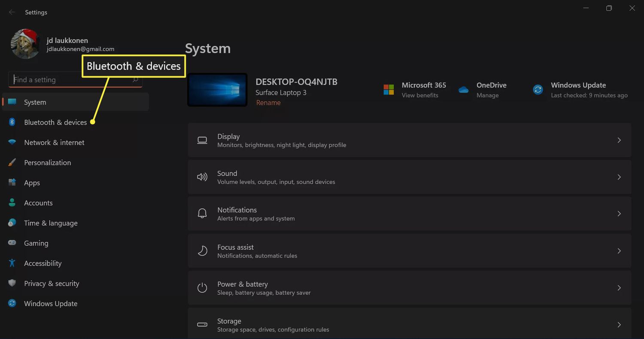
Task: Expand the Display settings chevron
Action: [x=619, y=140]
